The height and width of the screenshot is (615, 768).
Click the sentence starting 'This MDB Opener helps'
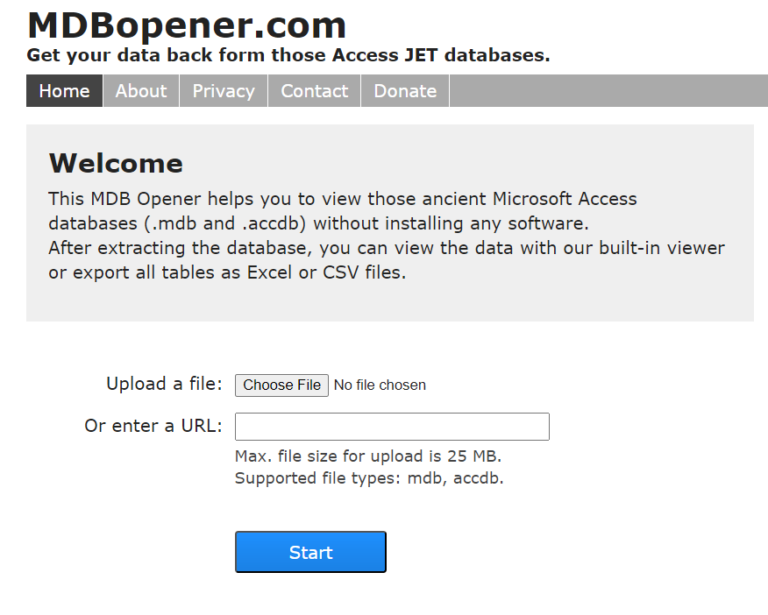(x=342, y=211)
